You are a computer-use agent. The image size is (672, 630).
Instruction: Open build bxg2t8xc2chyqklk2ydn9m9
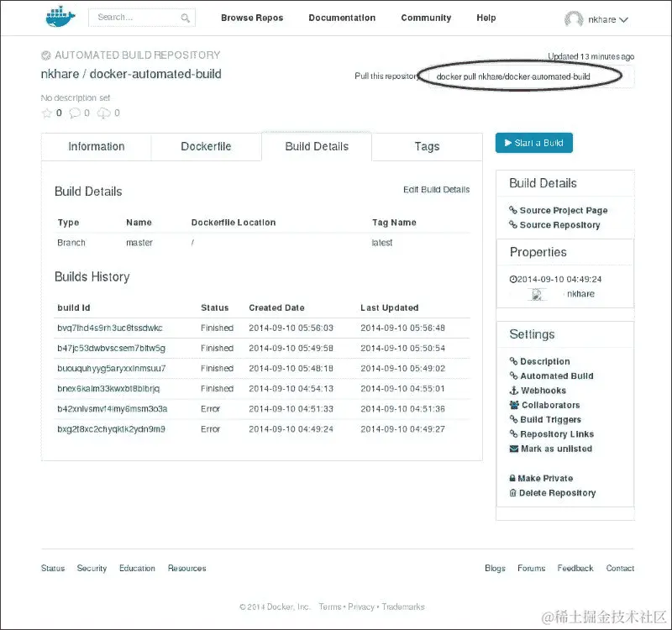tap(111, 429)
